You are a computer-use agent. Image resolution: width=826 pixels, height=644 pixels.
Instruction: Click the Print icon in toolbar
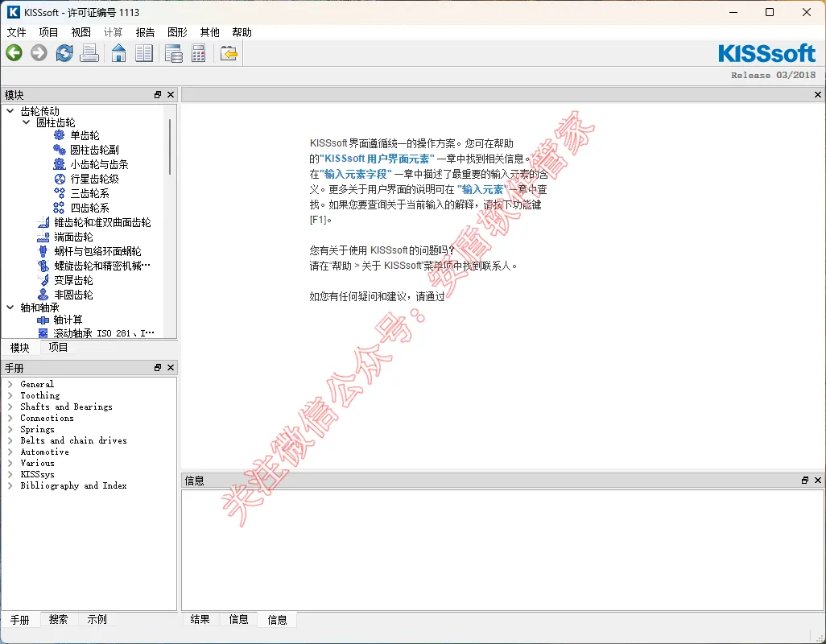(89, 52)
